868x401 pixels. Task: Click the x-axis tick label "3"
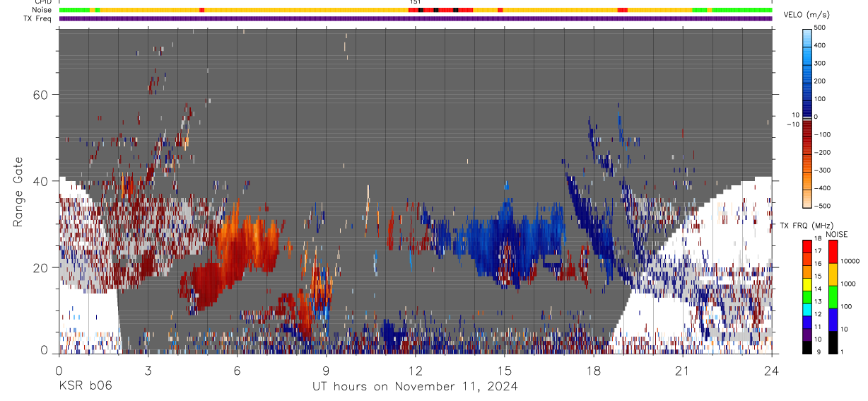tap(148, 371)
